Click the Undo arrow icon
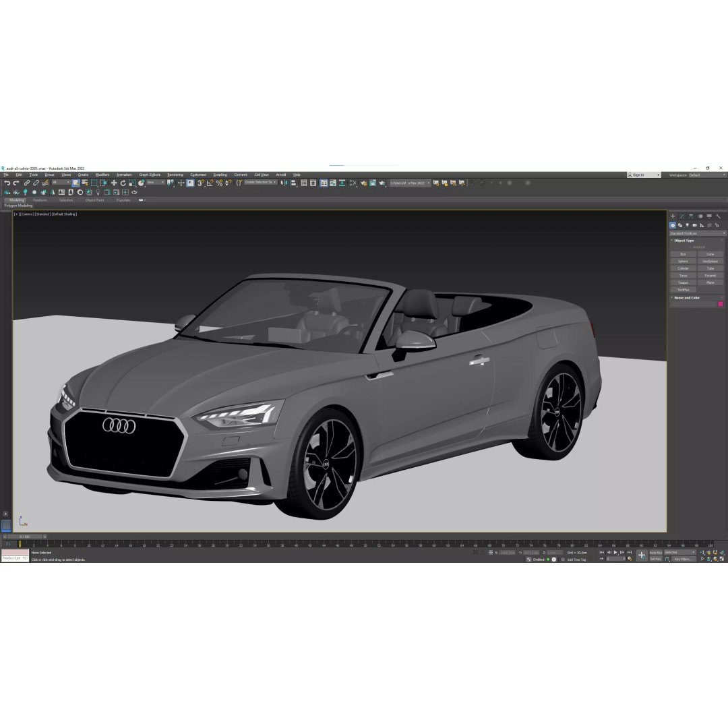Viewport: 728px width, 728px height. click(x=7, y=183)
